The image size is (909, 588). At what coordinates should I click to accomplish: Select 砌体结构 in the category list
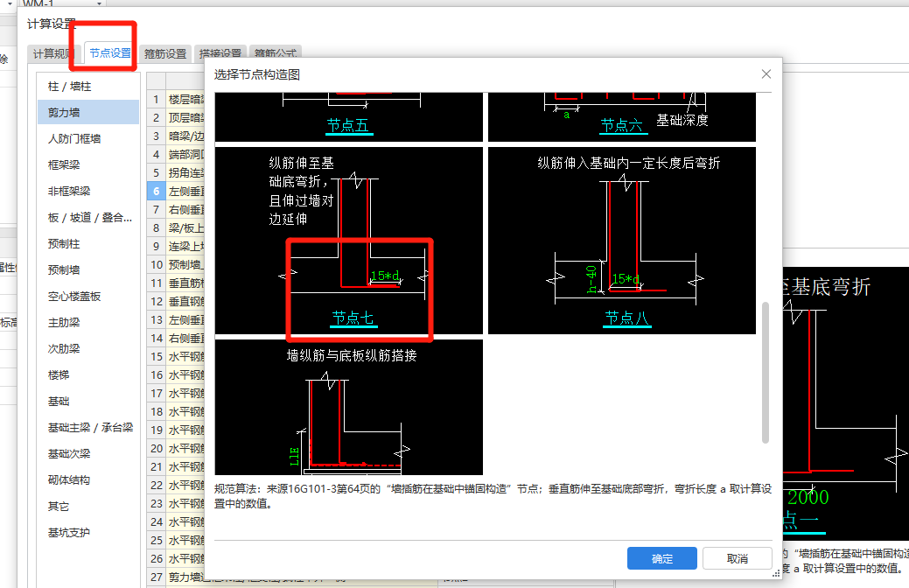click(x=88, y=480)
